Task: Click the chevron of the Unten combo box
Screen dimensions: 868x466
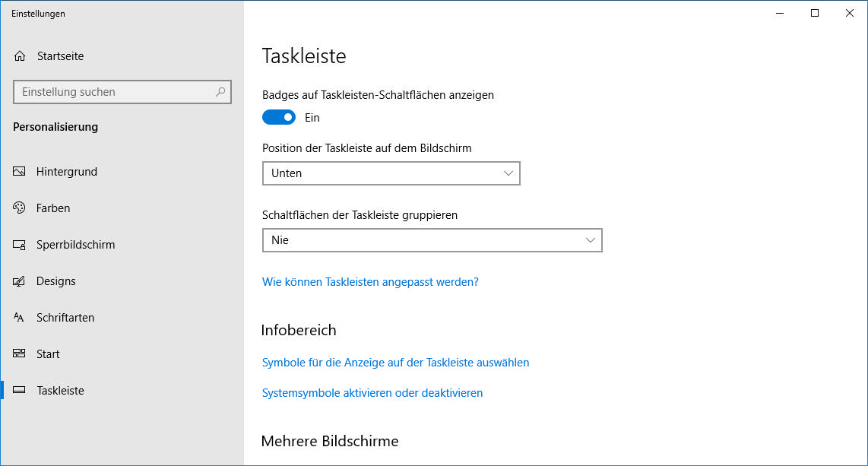Action: [508, 173]
